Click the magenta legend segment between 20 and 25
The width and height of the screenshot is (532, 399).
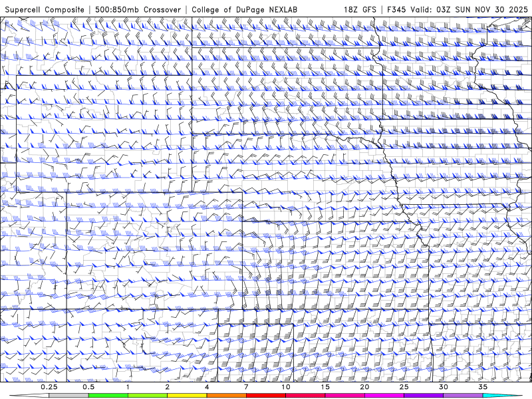click(384, 396)
